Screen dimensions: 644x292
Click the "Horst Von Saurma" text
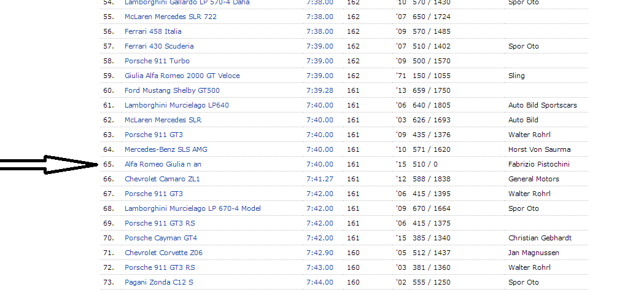(x=539, y=150)
